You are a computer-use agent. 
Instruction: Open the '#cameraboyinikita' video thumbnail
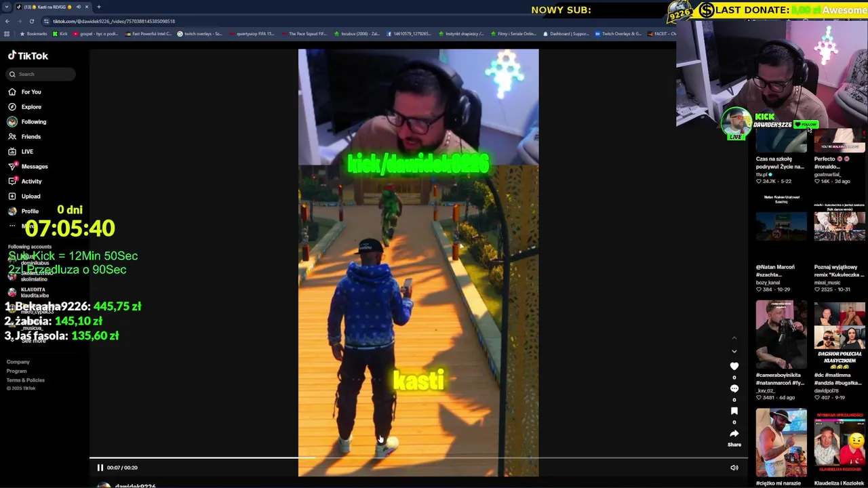(x=781, y=335)
